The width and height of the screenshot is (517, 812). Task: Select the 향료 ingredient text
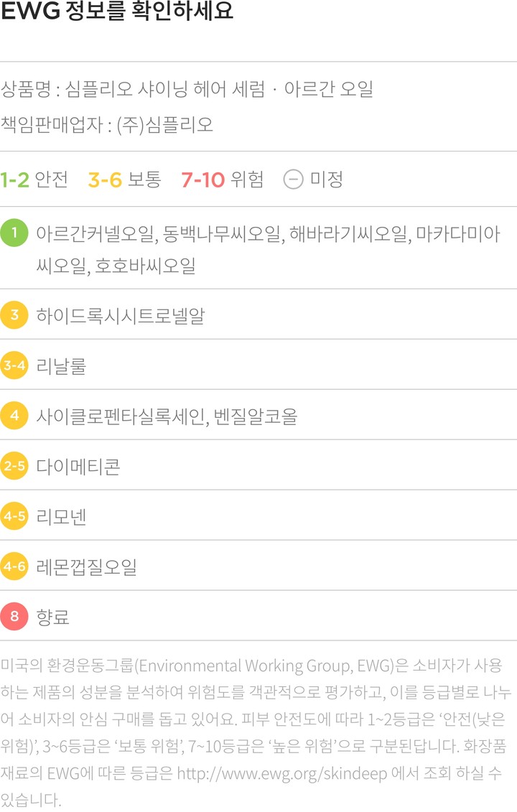[53, 617]
